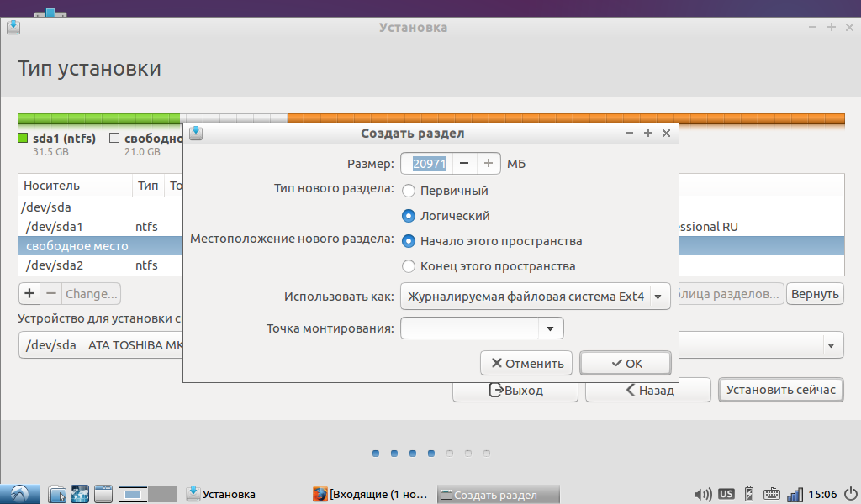This screenshot has width=861, height=504.
Task: Switch to the second workspace in pager
Action: pyautogui.click(x=162, y=494)
